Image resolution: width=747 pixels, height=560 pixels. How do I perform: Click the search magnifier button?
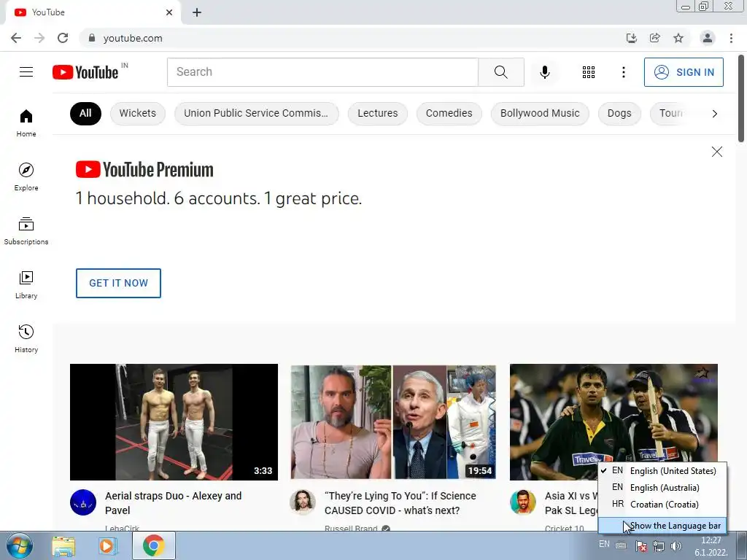pyautogui.click(x=500, y=72)
